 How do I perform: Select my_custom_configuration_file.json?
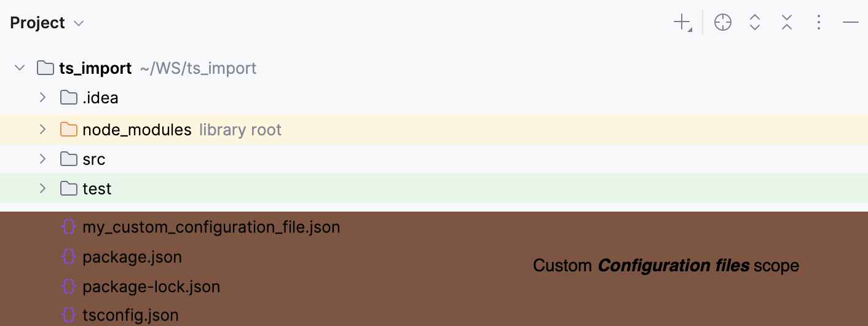211,227
